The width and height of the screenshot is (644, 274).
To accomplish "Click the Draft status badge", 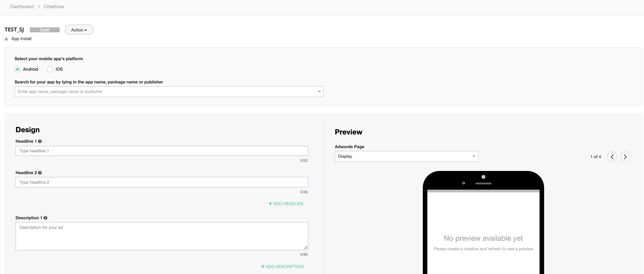I will (x=44, y=30).
